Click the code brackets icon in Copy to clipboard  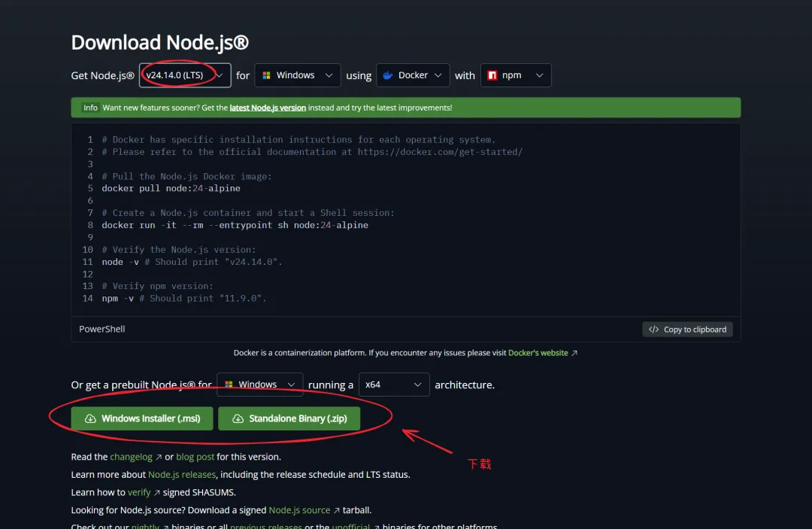click(x=653, y=330)
